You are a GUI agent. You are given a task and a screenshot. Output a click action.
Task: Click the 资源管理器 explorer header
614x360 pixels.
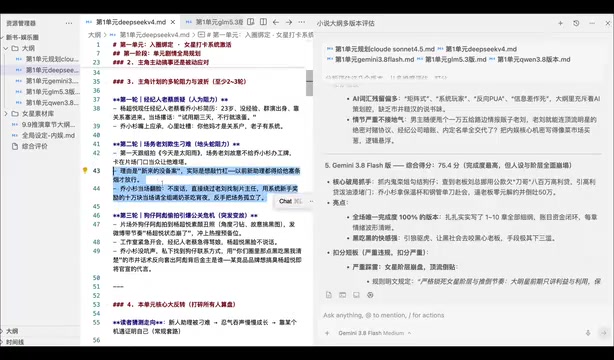coord(21,23)
